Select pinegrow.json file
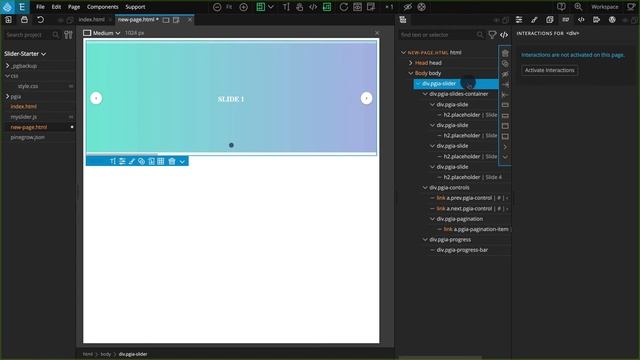Viewport: 640px width, 360px height. tap(28, 138)
